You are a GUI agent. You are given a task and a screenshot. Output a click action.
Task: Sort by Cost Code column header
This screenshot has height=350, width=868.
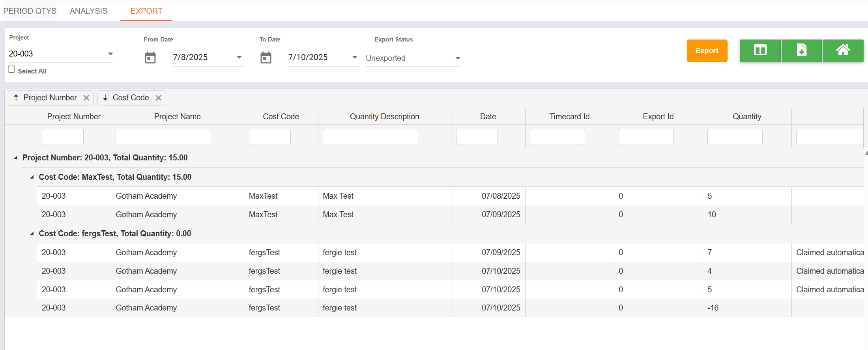click(x=281, y=117)
